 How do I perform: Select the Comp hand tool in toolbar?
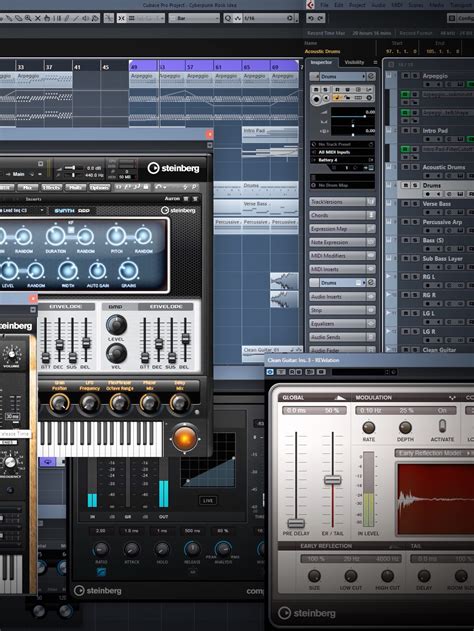pyautogui.click(x=47, y=18)
